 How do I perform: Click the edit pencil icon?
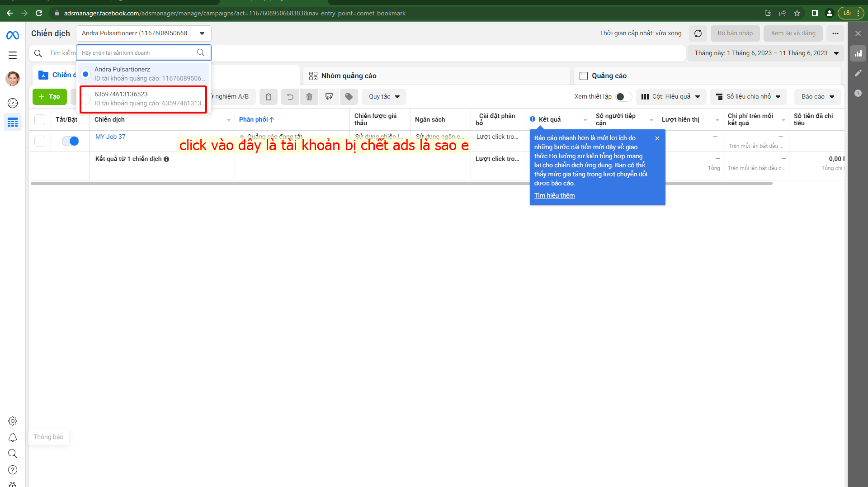tap(858, 73)
